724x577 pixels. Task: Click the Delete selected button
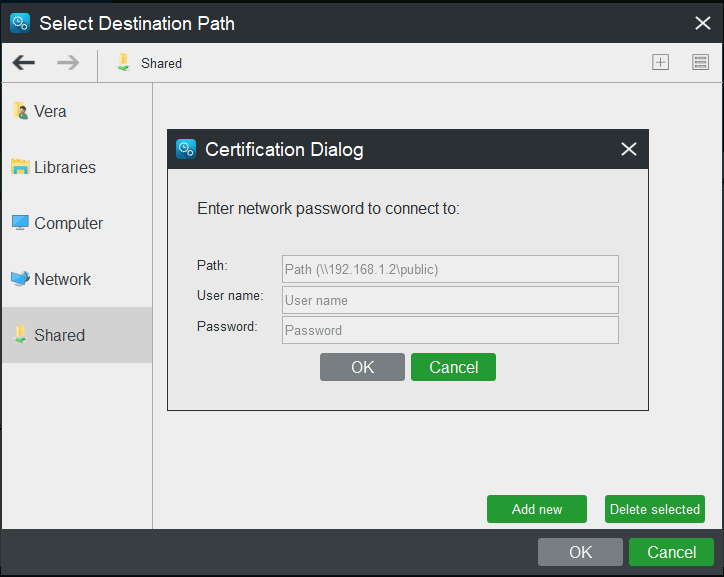point(655,509)
